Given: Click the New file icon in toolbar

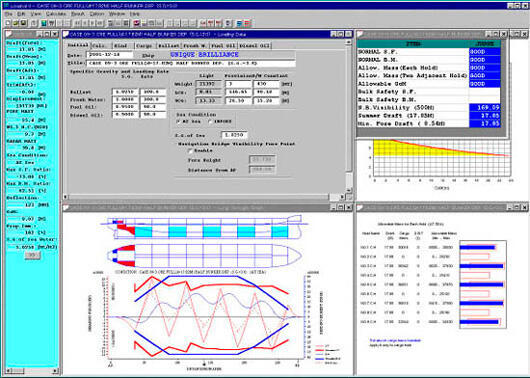Looking at the screenshot, I should (x=8, y=23).
